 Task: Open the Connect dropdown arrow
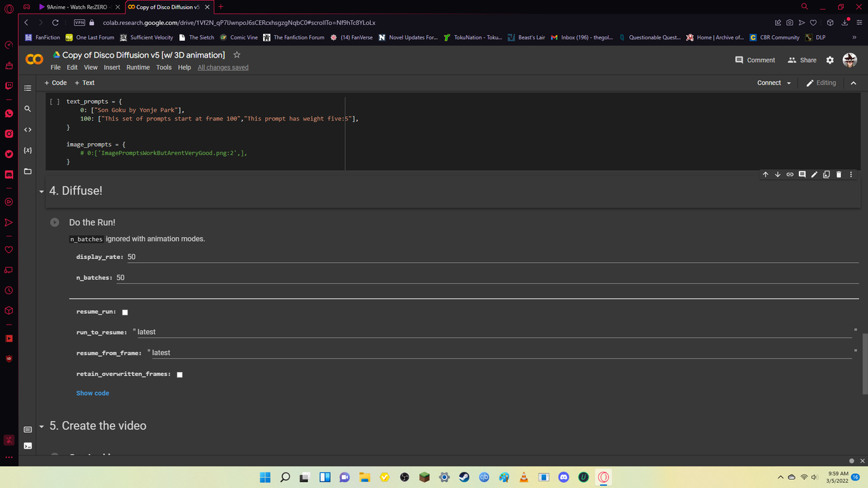[789, 83]
